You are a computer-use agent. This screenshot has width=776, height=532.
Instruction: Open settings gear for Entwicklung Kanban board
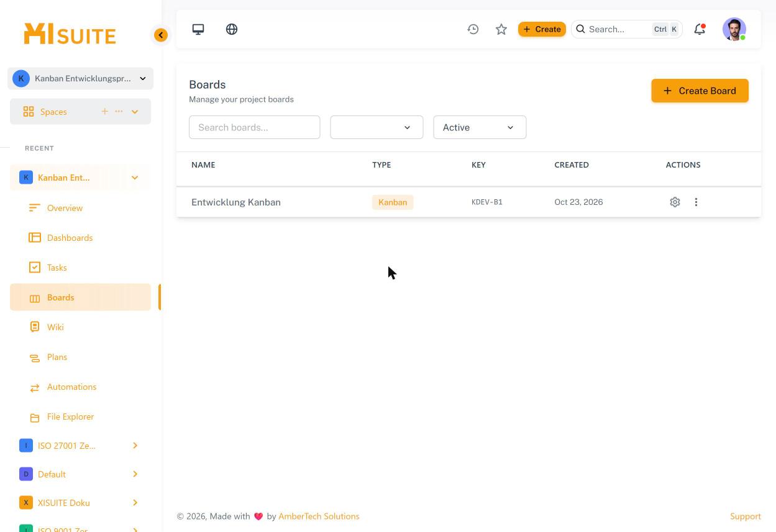pyautogui.click(x=675, y=202)
